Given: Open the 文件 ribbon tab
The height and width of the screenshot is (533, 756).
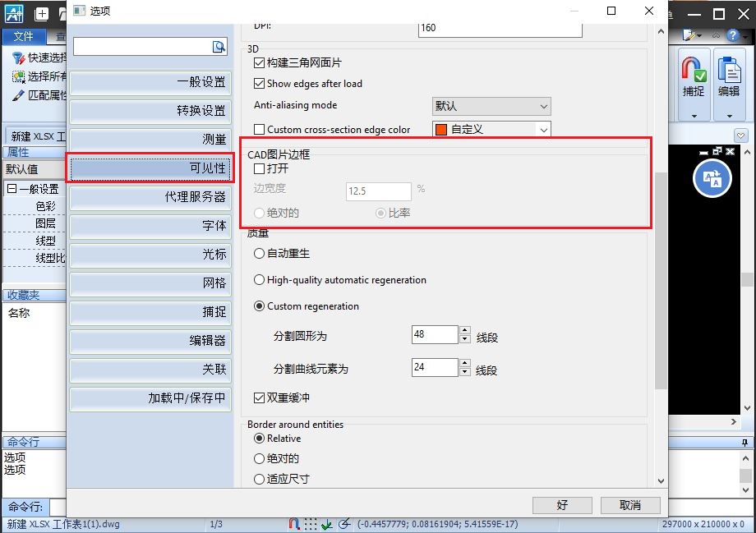Looking at the screenshot, I should (23, 36).
